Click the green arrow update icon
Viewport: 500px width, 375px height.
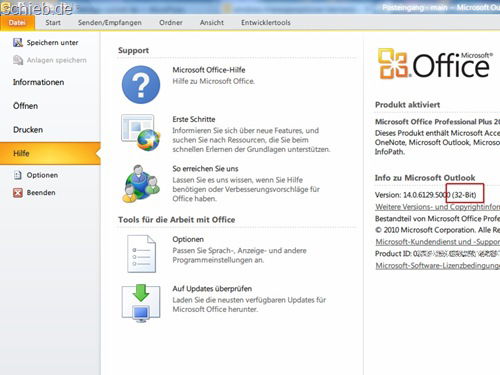click(x=141, y=303)
